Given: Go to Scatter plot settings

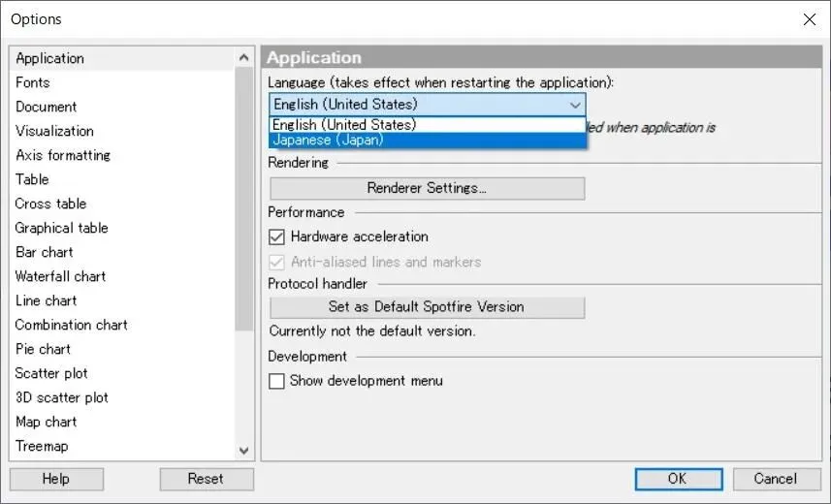Looking at the screenshot, I should click(51, 373).
